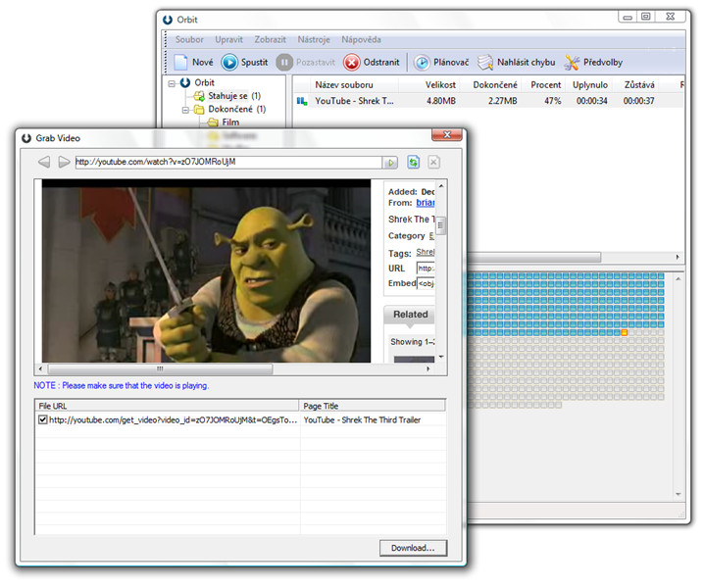
Task: Open the brian uploader link
Action: click(x=426, y=203)
